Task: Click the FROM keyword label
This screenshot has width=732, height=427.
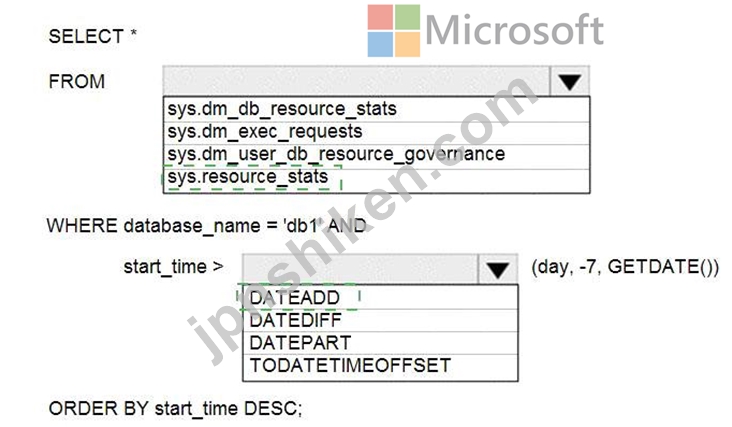Action: [x=77, y=82]
